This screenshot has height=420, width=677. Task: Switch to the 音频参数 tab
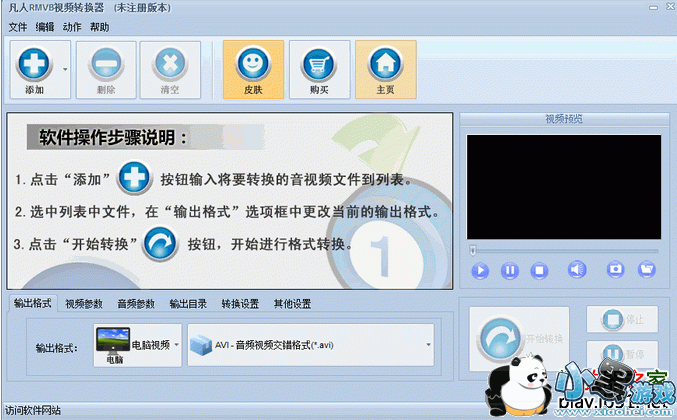[x=136, y=304]
